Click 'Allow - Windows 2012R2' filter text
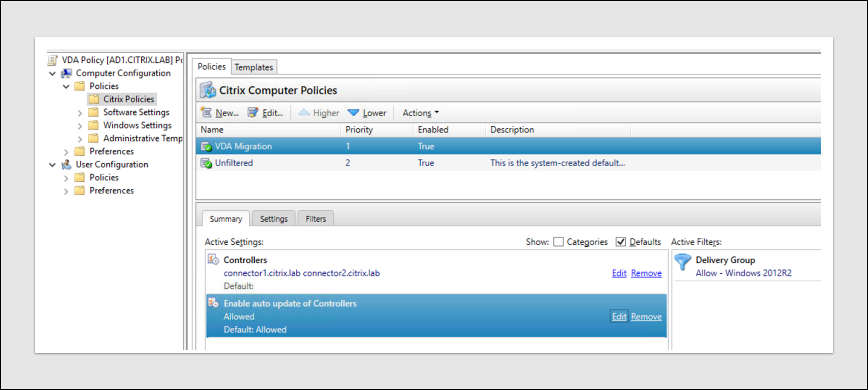This screenshot has height=390, width=868. coord(743,273)
